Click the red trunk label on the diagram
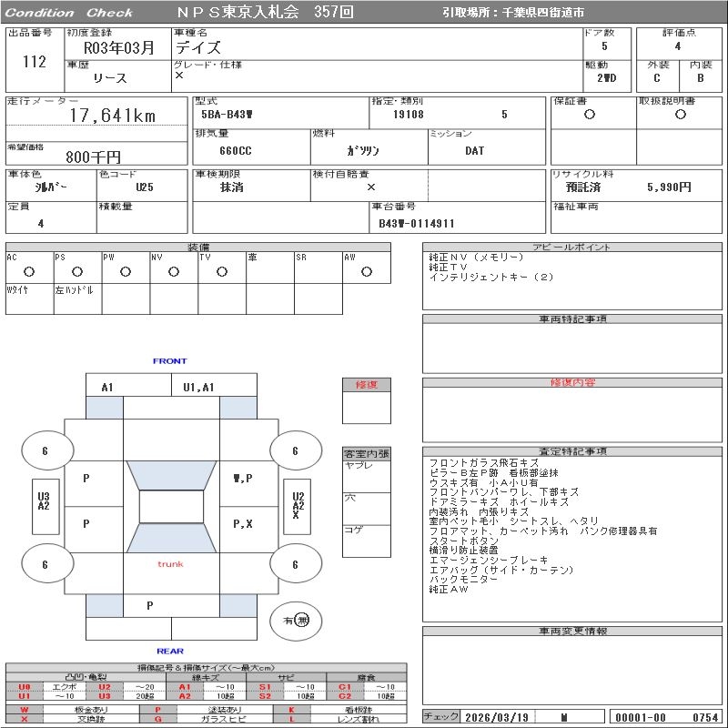This screenshot has width=728, height=728. 170,564
